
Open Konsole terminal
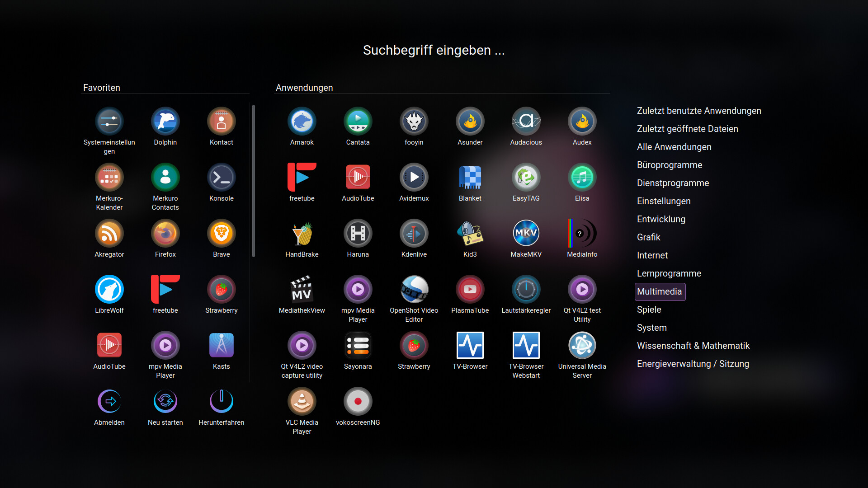(222, 183)
